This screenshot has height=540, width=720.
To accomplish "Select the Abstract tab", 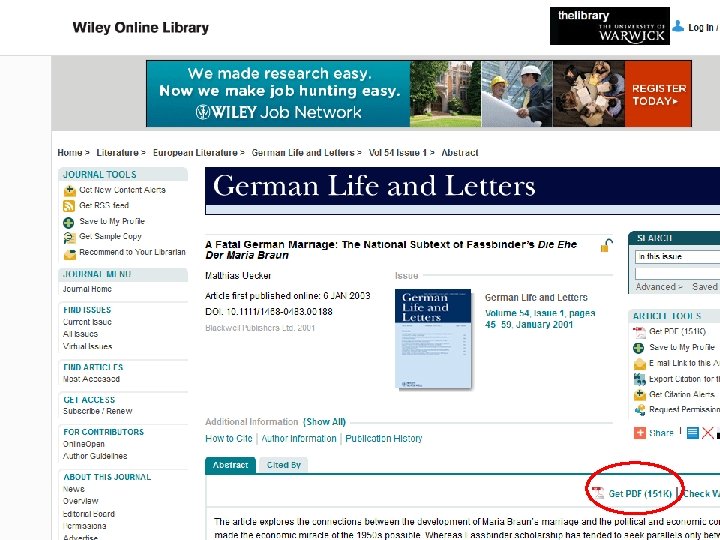I will coord(230,465).
